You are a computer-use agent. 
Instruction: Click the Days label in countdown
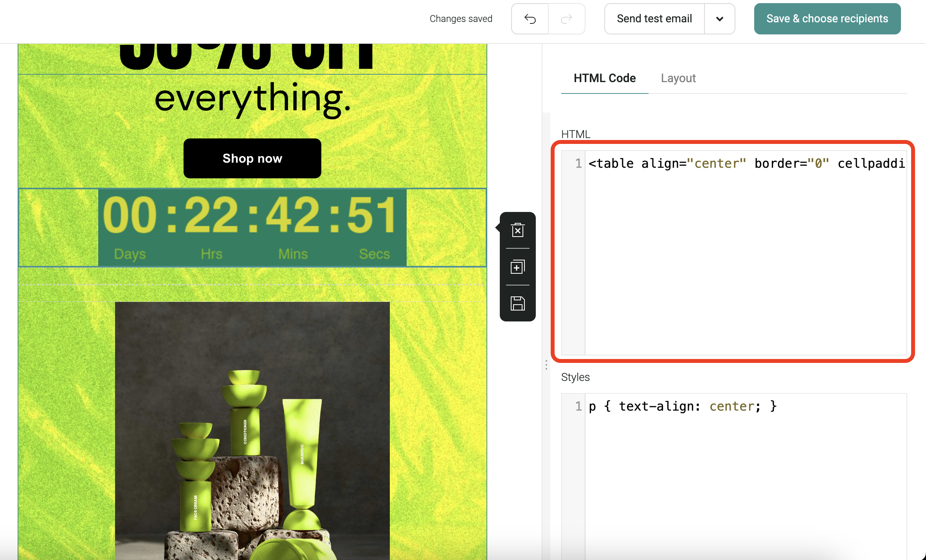130,254
